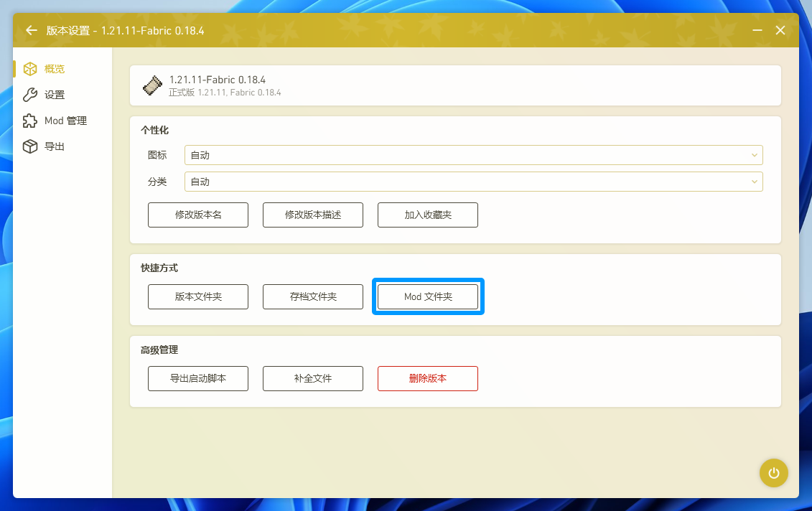Open the 存档文件夹 shortcut
This screenshot has height=511, width=812.
(313, 296)
